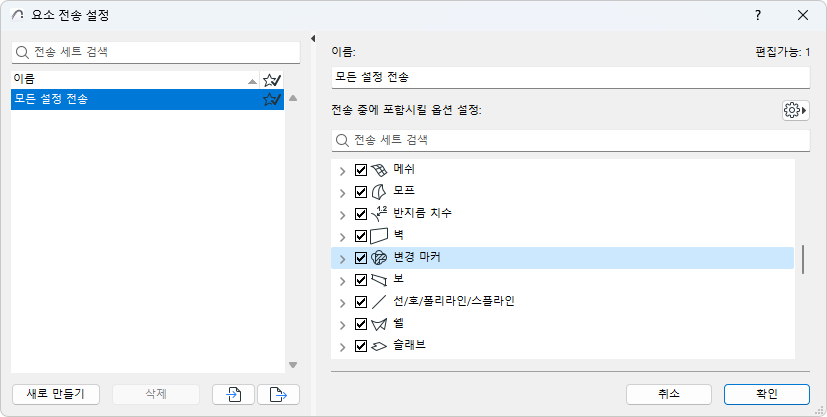Screen dimensions: 827x417
Task: Click the options list vertical scrollbar thumb
Action: point(803,258)
